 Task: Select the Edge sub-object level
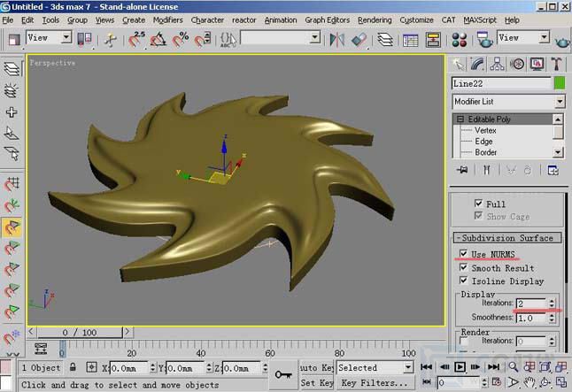coord(483,141)
